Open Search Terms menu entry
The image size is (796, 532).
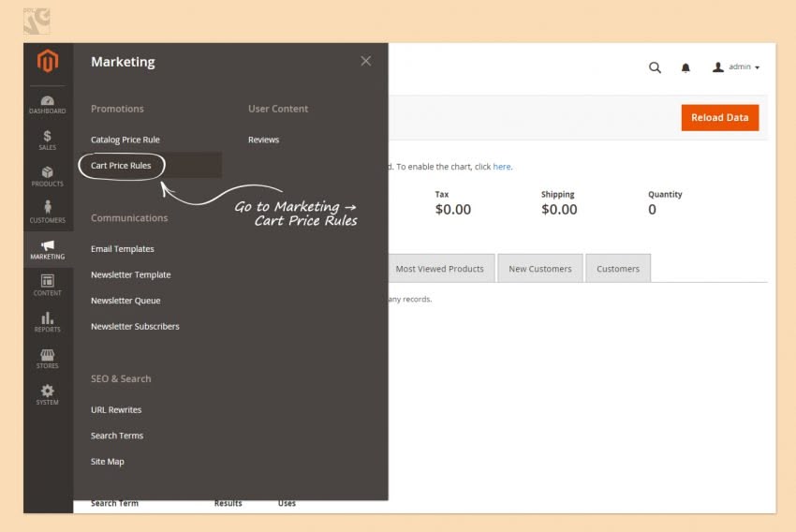coord(117,436)
